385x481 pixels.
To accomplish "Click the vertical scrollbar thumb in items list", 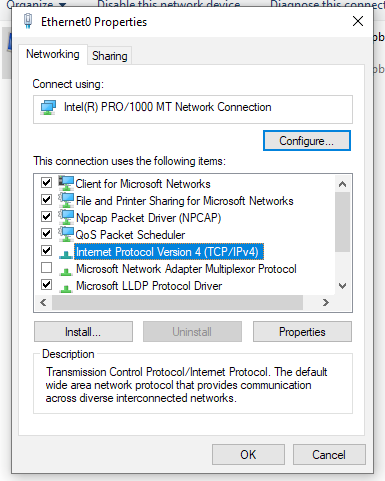I will [342, 222].
